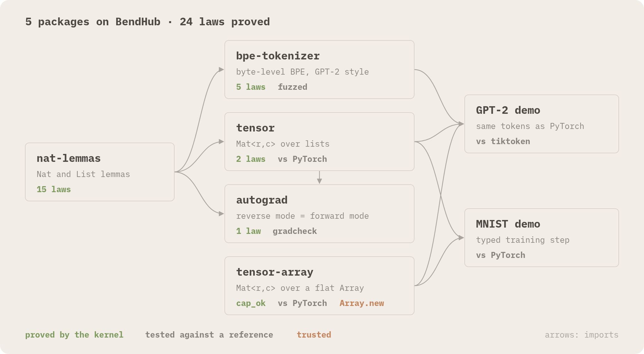Open the tensor-array package title
This screenshot has width=644, height=354.
[x=275, y=272]
